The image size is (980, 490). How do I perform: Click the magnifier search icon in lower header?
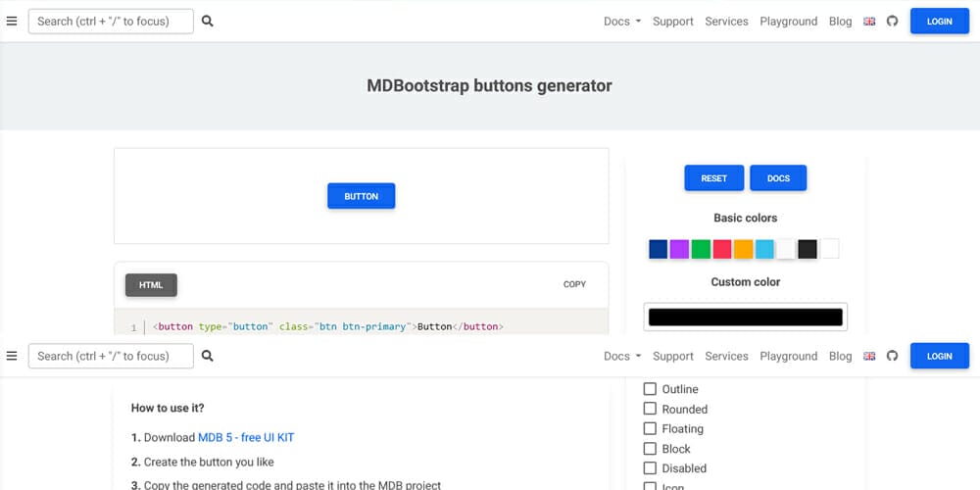208,357
